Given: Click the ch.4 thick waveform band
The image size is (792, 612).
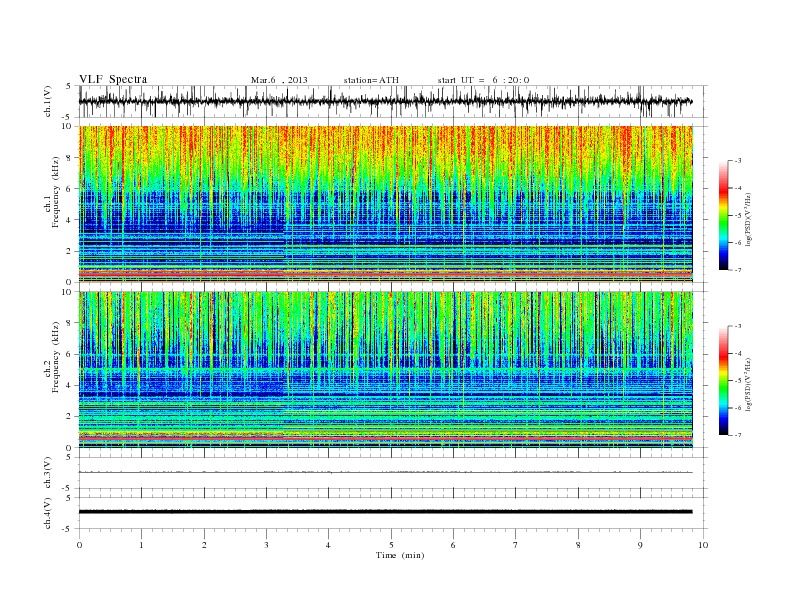Looking at the screenshot, I should click(x=385, y=512).
